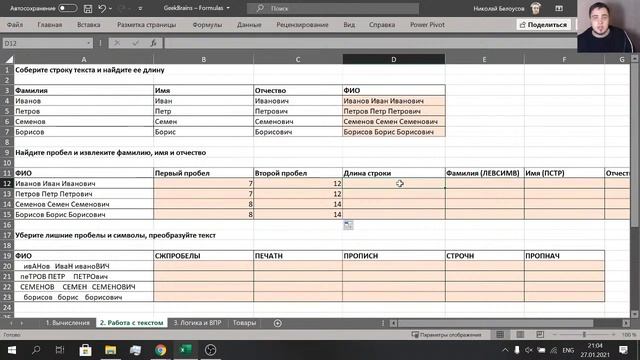Screen dimensions: 640x360
Task: Click the 'ПРОПНАЧ' header cell
Action: 564,256
